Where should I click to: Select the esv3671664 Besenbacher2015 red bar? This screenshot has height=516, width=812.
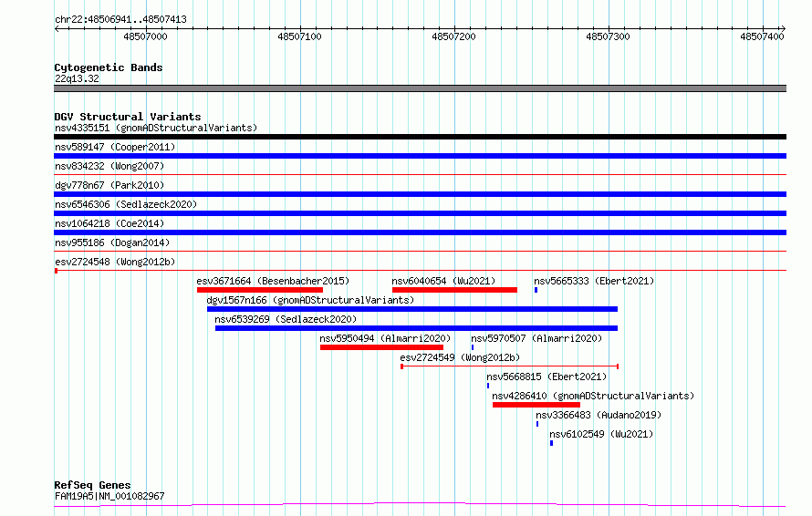coord(260,290)
